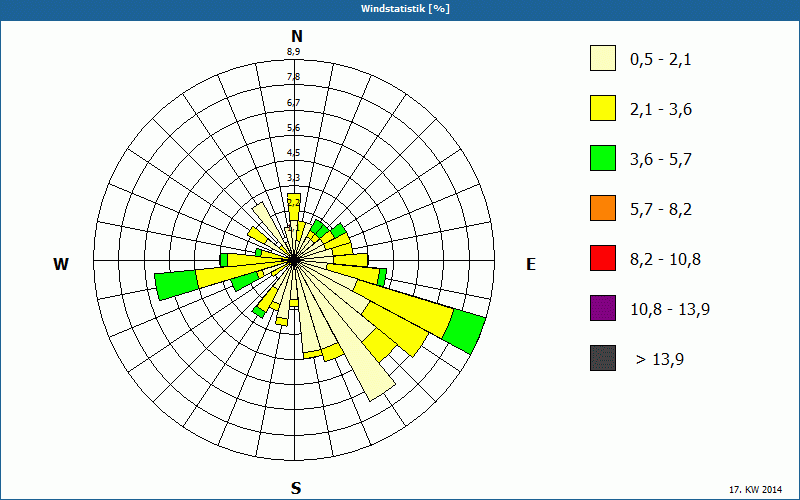The image size is (800, 500).
Task: Click the '2,1 - 3,6' legend label
Action: click(661, 110)
